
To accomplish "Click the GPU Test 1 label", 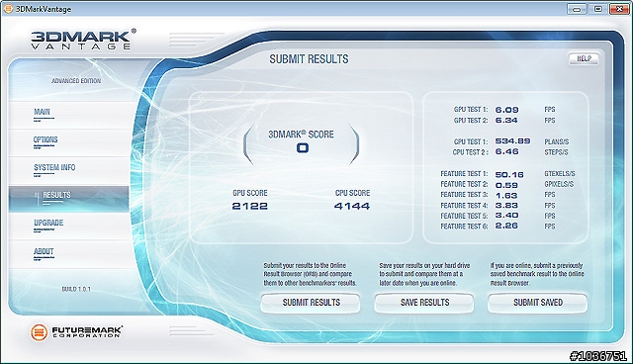I will pyautogui.click(x=471, y=110).
